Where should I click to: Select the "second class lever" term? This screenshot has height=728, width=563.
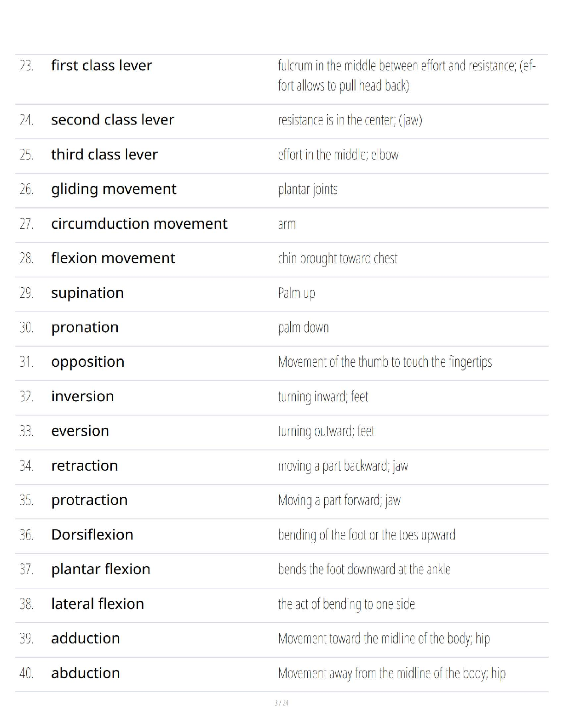click(x=112, y=120)
